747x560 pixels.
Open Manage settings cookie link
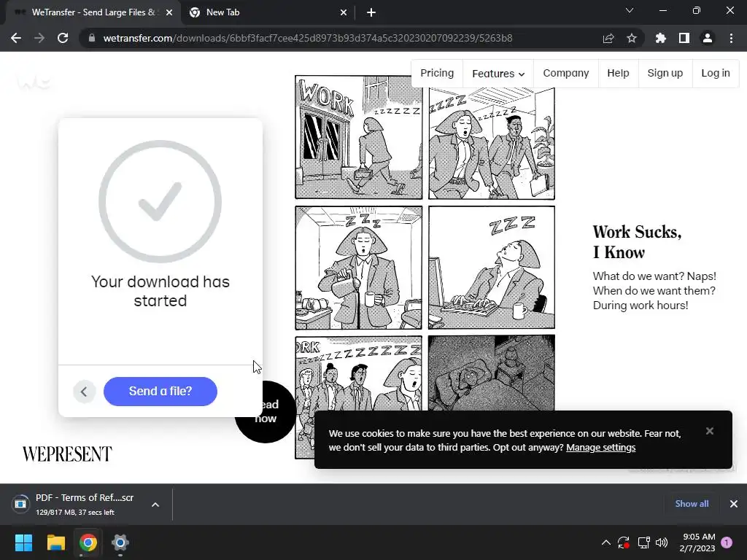(x=601, y=448)
